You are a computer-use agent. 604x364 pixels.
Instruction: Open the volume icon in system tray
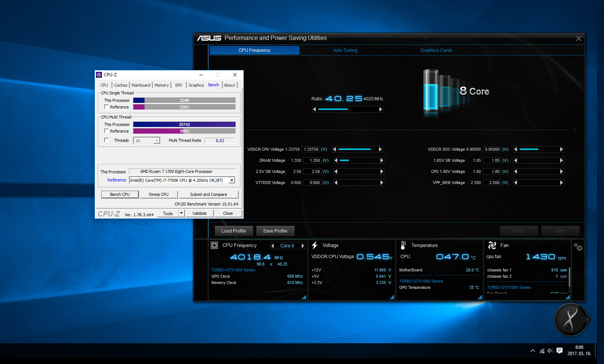pos(550,351)
